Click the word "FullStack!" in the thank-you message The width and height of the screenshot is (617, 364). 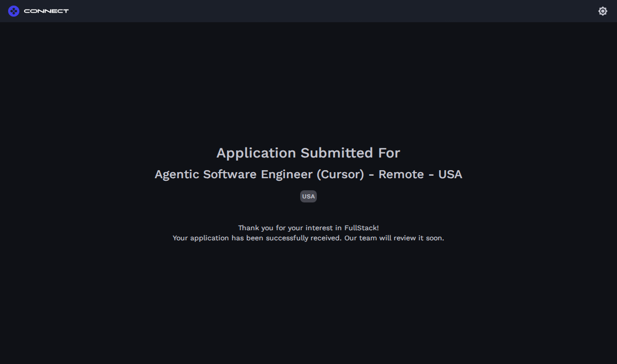pos(361,228)
